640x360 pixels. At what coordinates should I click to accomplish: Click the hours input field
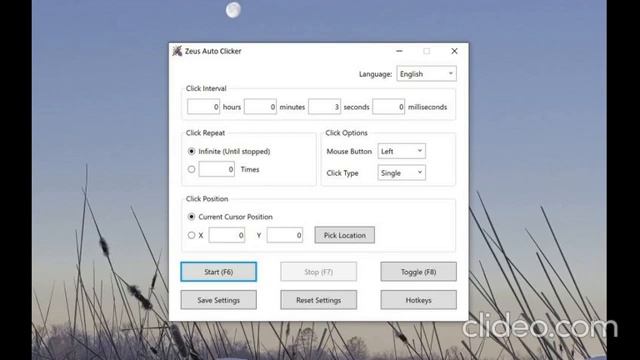click(203, 107)
